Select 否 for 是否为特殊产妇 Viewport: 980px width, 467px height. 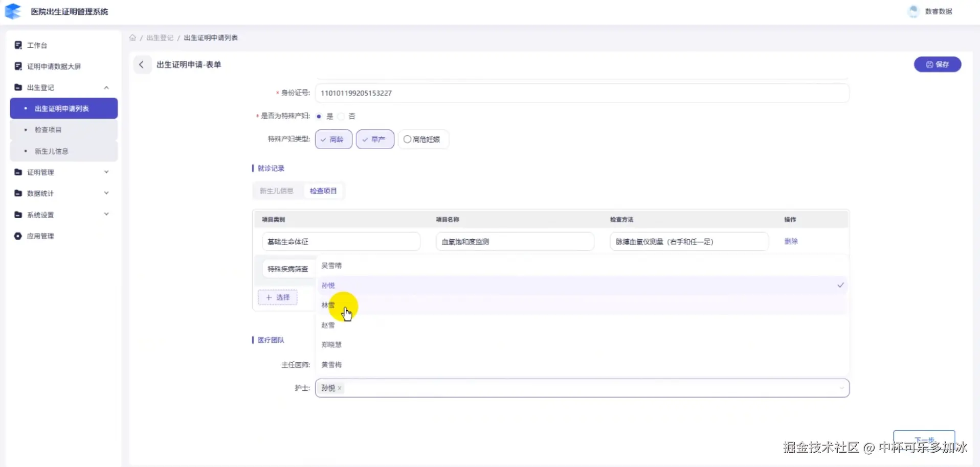[x=342, y=116]
